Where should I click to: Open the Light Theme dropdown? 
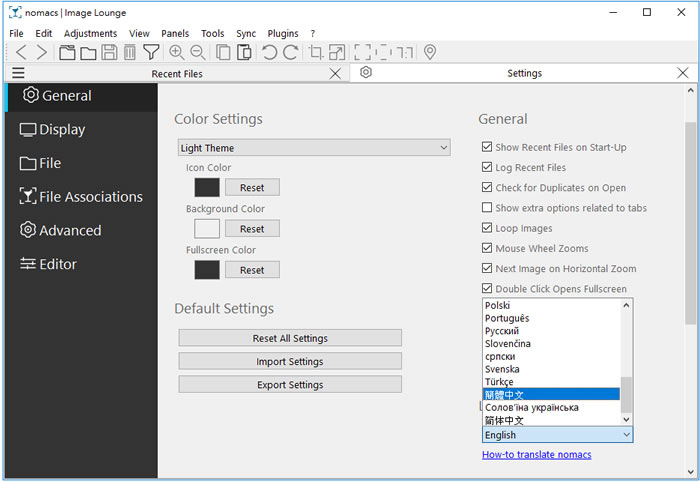(314, 148)
